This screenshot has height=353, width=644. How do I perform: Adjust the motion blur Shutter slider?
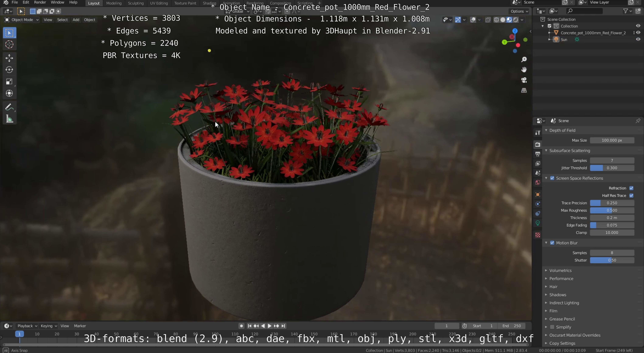[x=612, y=260]
